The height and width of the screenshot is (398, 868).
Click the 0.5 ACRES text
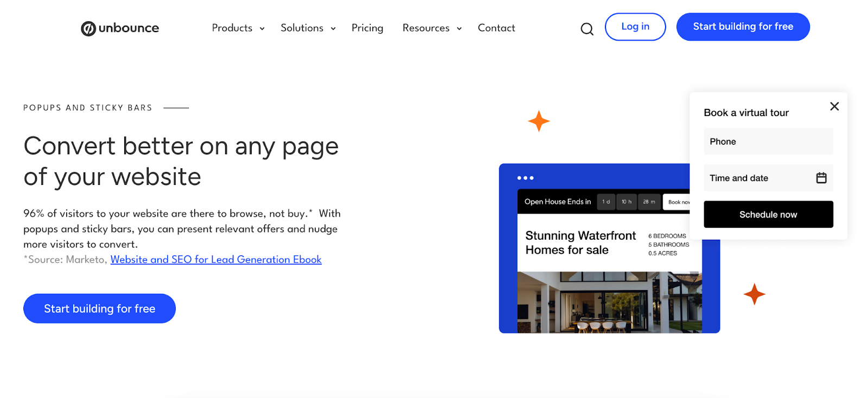[662, 253]
